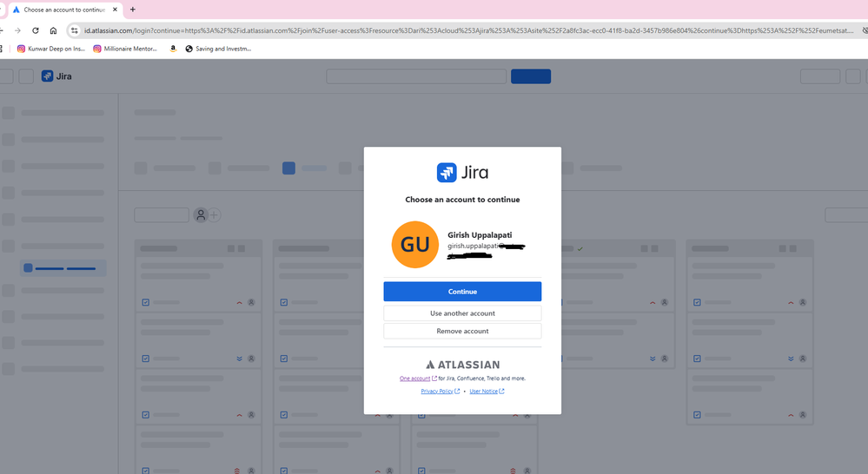
Task: Go to browser home page
Action: (x=53, y=30)
